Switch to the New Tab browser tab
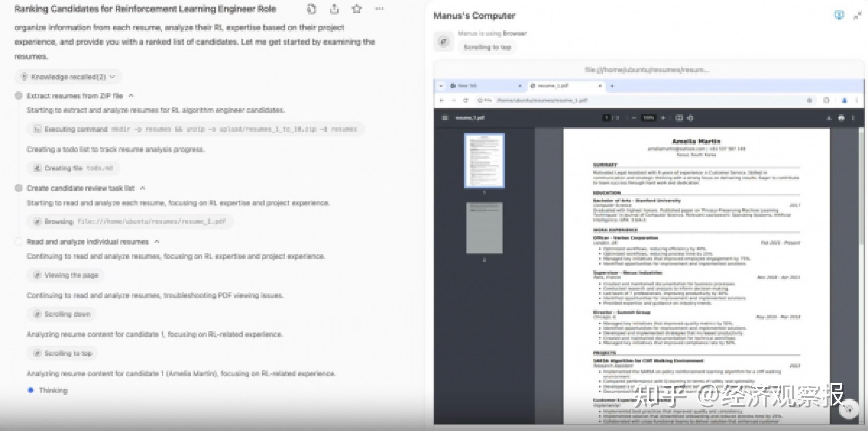This screenshot has width=868, height=431. 468,86
